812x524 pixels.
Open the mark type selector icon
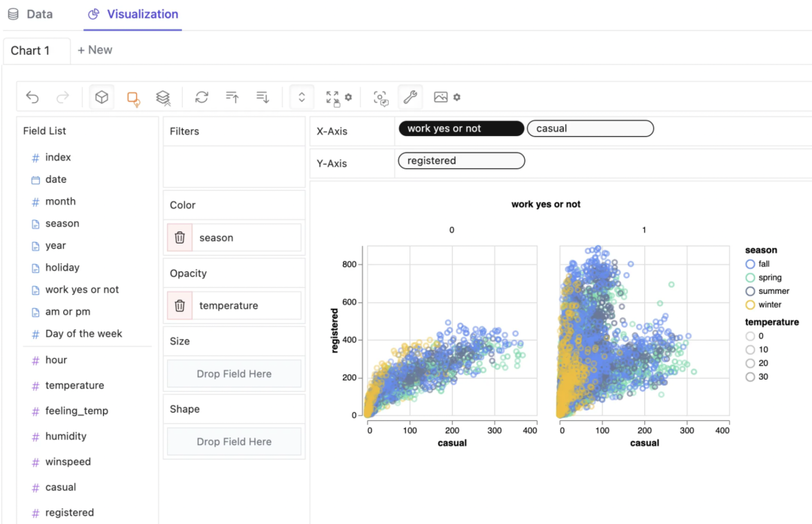(133, 98)
